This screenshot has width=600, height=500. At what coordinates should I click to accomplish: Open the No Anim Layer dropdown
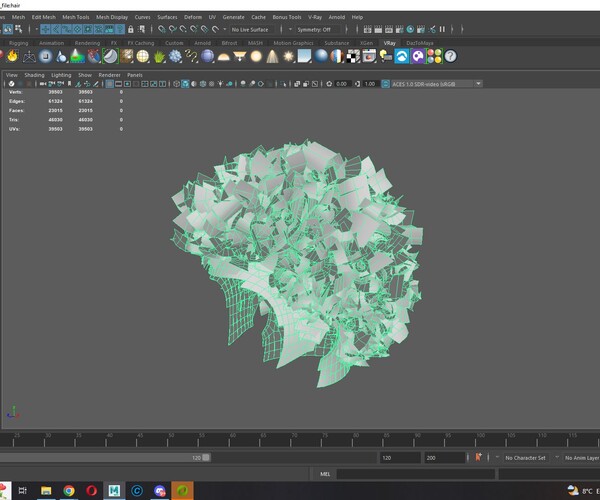pos(582,458)
